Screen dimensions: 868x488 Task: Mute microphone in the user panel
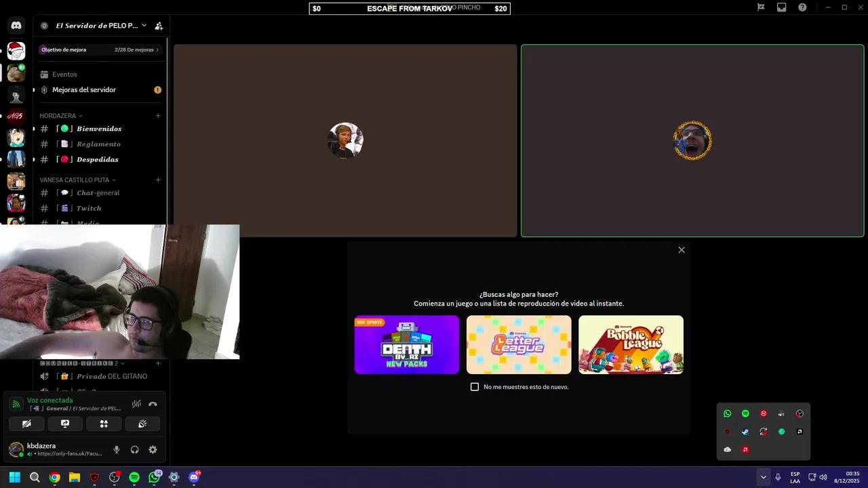click(117, 449)
